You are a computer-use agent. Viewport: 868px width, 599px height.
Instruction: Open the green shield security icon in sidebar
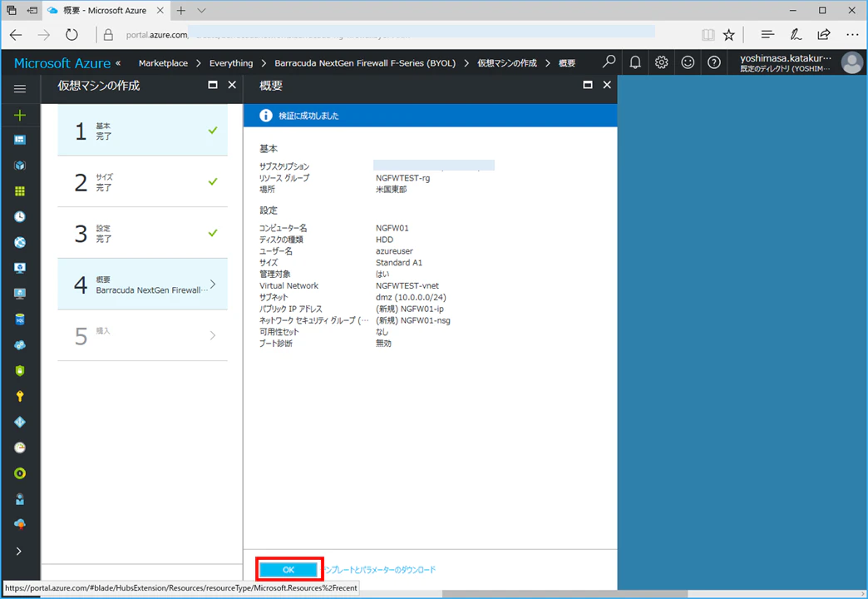(x=20, y=371)
